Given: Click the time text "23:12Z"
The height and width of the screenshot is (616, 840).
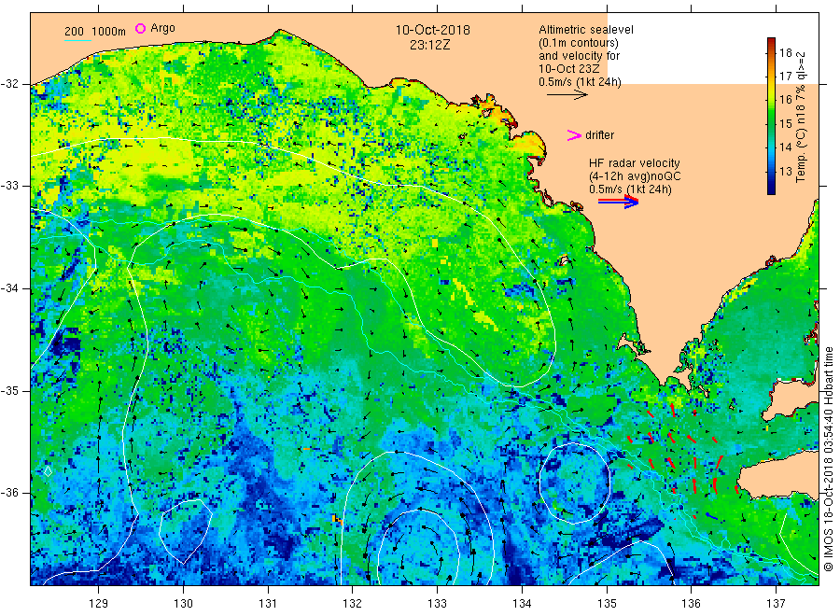Looking at the screenshot, I should point(430,46).
